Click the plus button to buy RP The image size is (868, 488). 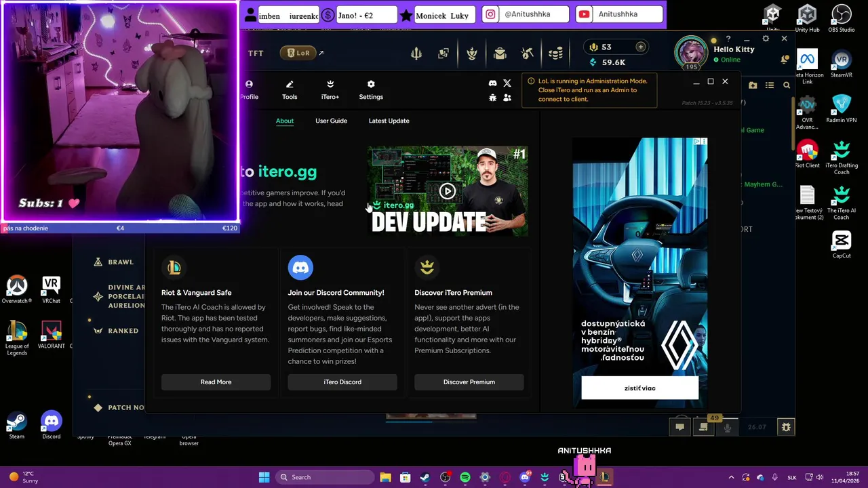point(640,47)
